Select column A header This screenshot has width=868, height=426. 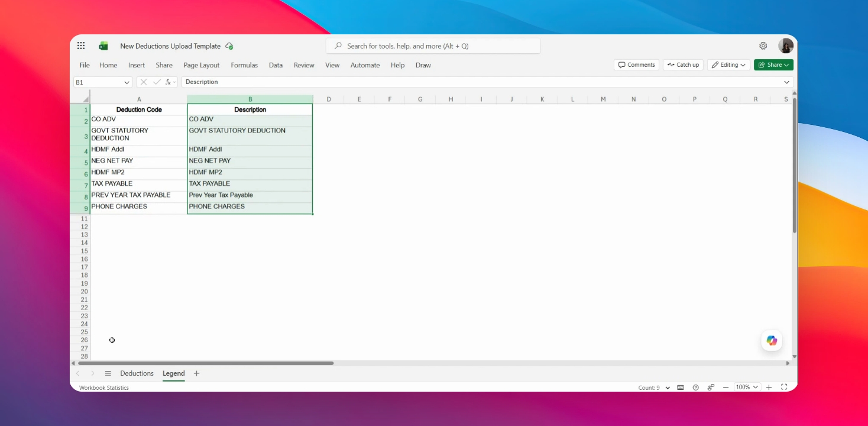pos(139,99)
